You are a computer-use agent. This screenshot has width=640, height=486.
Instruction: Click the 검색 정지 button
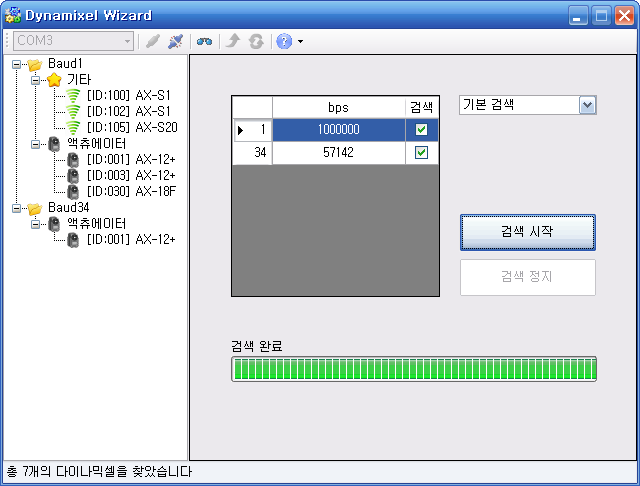point(527,277)
